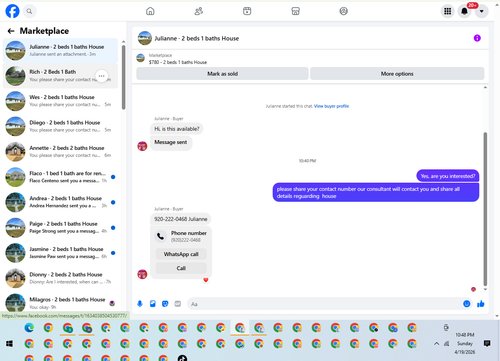The image size is (500, 361).
Task: Click the heart reaction on phone card
Action: (x=206, y=280)
